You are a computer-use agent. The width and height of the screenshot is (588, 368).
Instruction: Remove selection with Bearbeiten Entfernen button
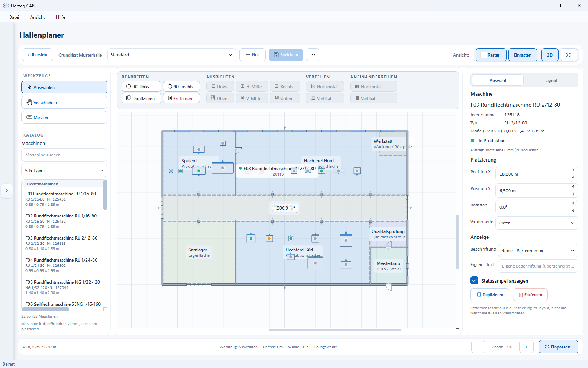pyautogui.click(x=181, y=98)
